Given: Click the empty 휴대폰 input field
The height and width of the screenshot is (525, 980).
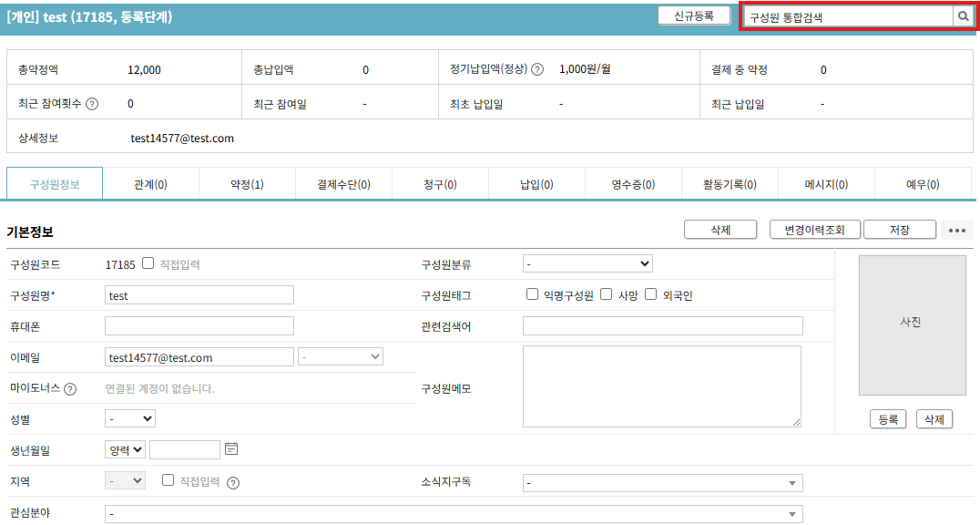Looking at the screenshot, I should 199,326.
